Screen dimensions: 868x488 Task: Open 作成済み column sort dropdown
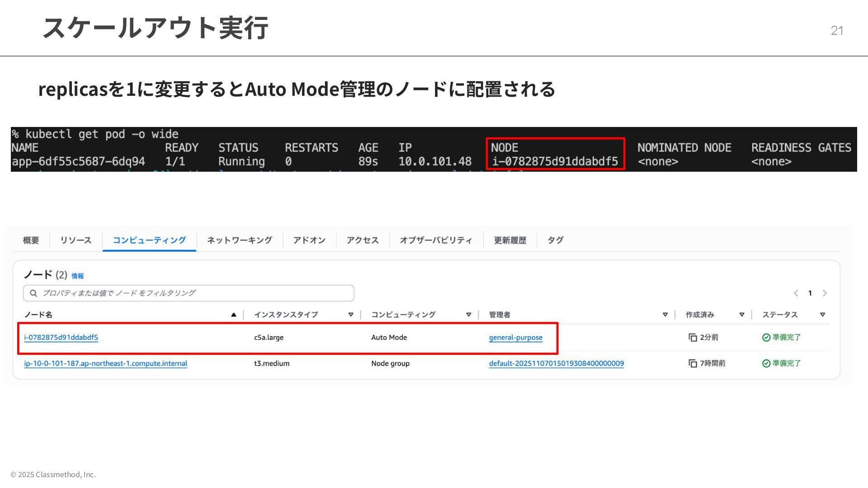coord(742,314)
